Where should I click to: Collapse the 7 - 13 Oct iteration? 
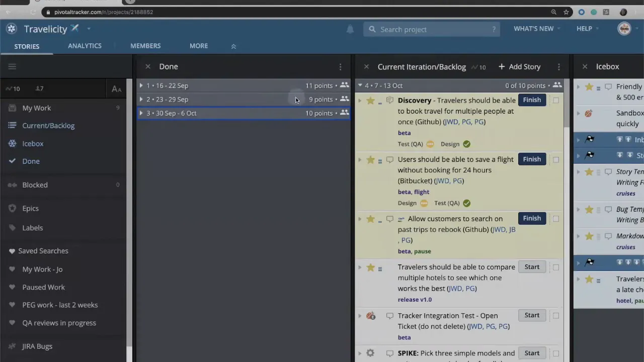pos(360,85)
